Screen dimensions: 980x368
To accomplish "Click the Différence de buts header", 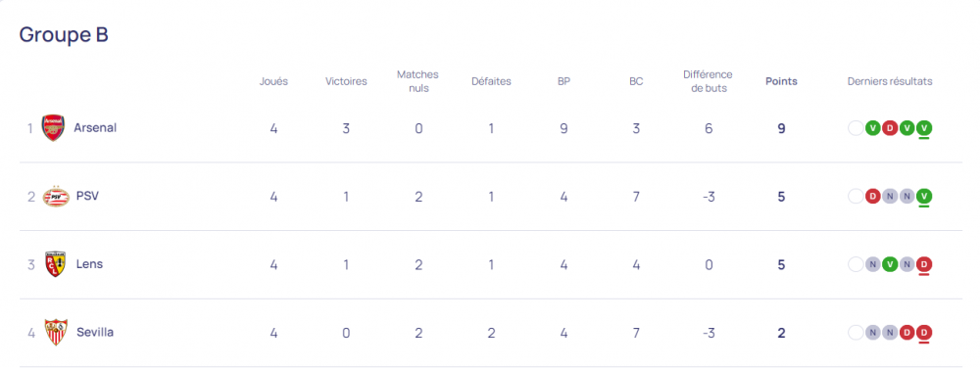I will pyautogui.click(x=708, y=81).
